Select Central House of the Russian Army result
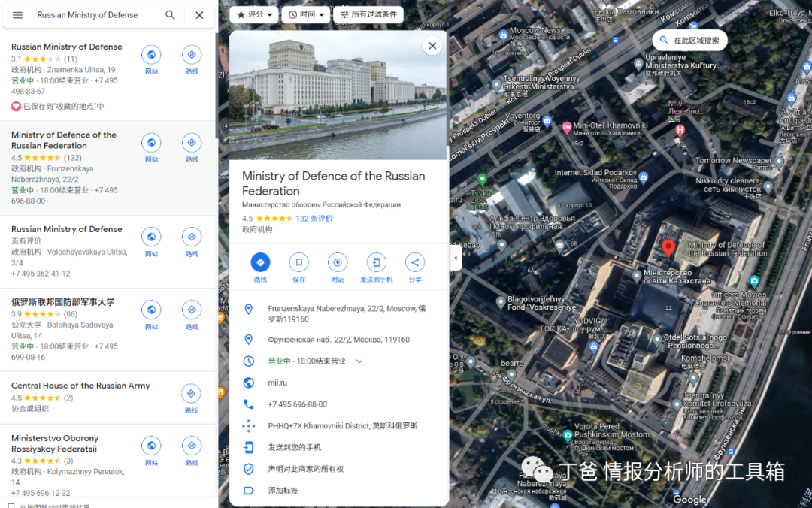The width and height of the screenshot is (812, 508). pos(80,386)
